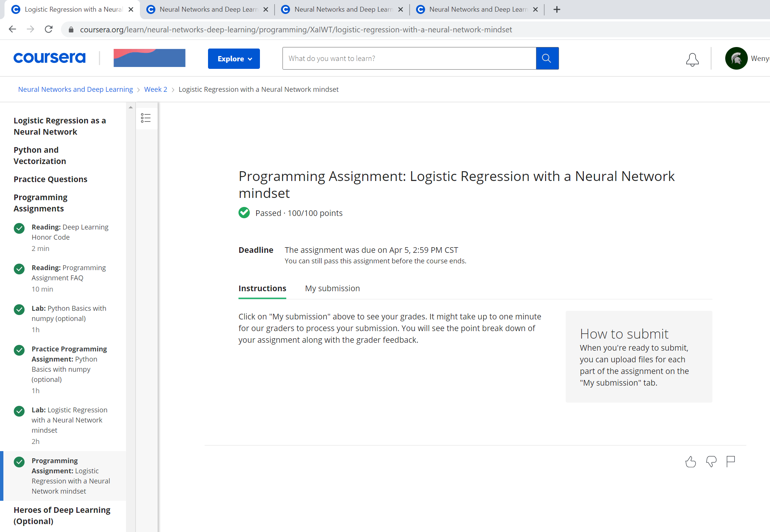This screenshot has width=770, height=532.
Task: Expand Python and Vectorization section
Action: [x=40, y=155]
